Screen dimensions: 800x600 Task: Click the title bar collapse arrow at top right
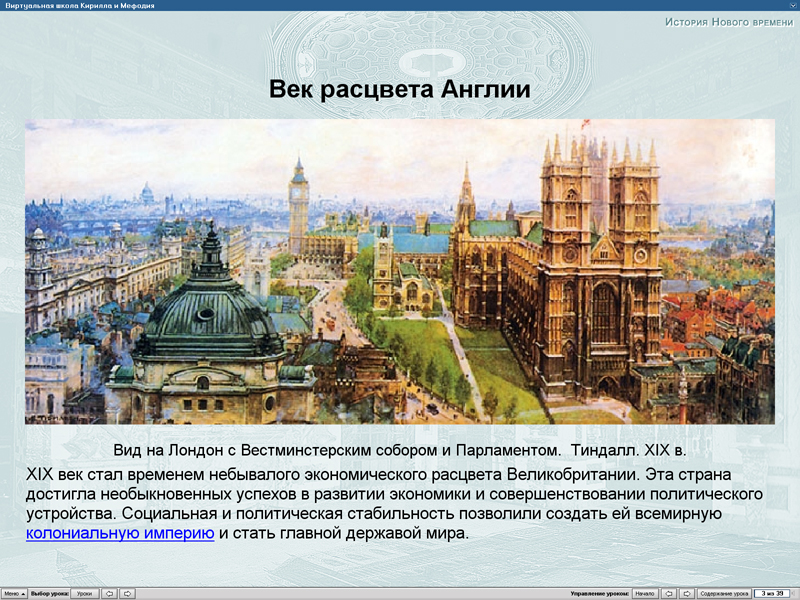click(x=793, y=5)
